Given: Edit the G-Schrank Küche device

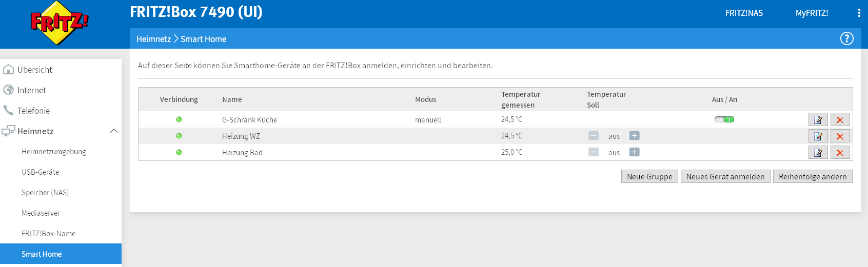Looking at the screenshot, I should (818, 120).
